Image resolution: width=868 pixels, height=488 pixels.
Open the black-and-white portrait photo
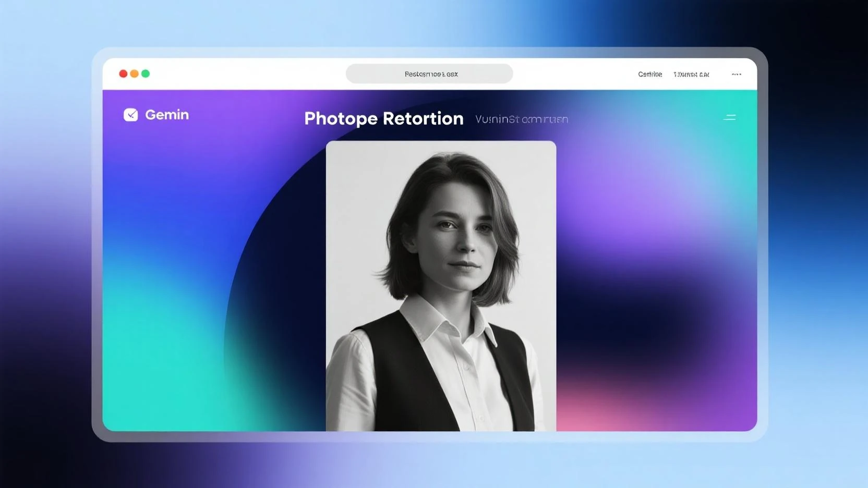tap(441, 286)
